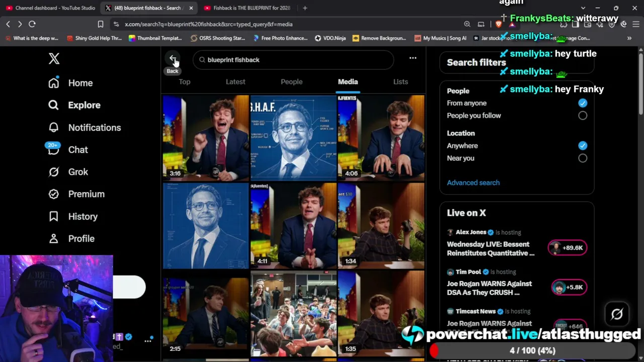Open Explore in the X sidebar

tap(74, 105)
